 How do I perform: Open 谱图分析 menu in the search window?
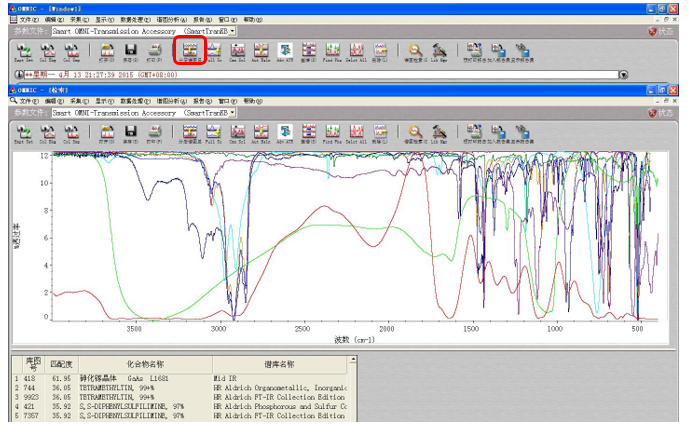(172, 101)
